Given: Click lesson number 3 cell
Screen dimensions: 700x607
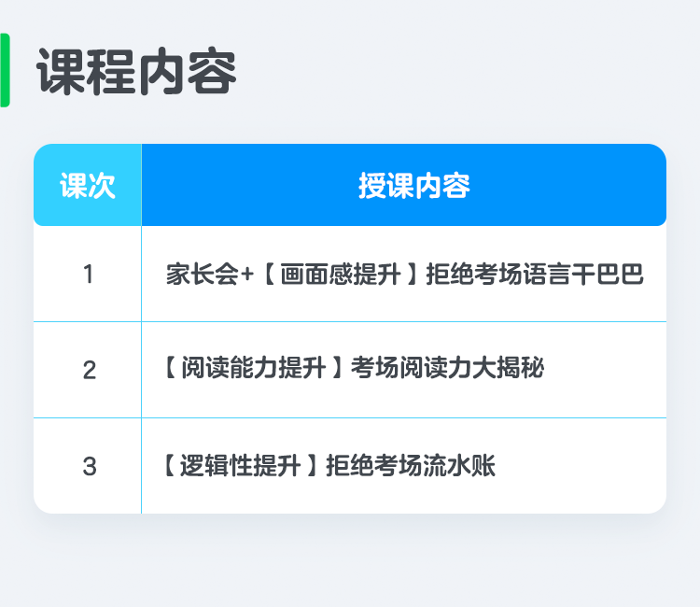Looking at the screenshot, I should (x=88, y=466).
